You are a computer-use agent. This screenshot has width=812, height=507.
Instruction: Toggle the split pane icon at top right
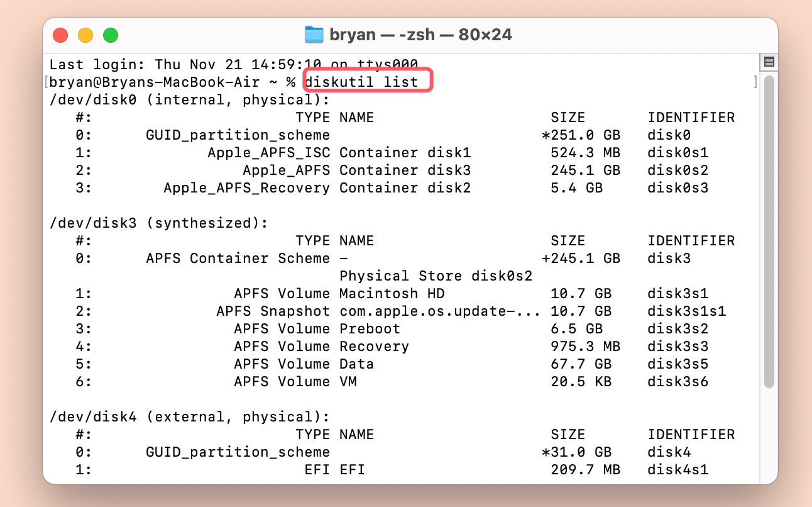(x=768, y=61)
